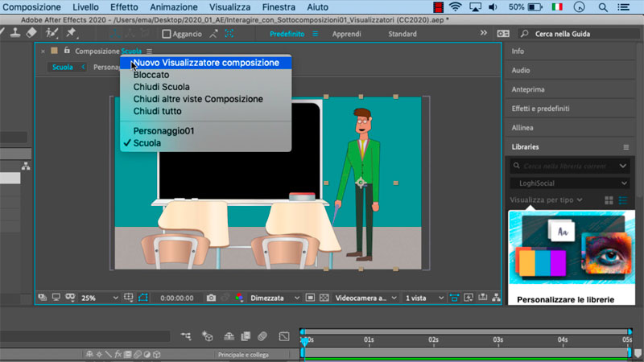Open the Composizione Scuola panel menu icon

click(x=149, y=51)
